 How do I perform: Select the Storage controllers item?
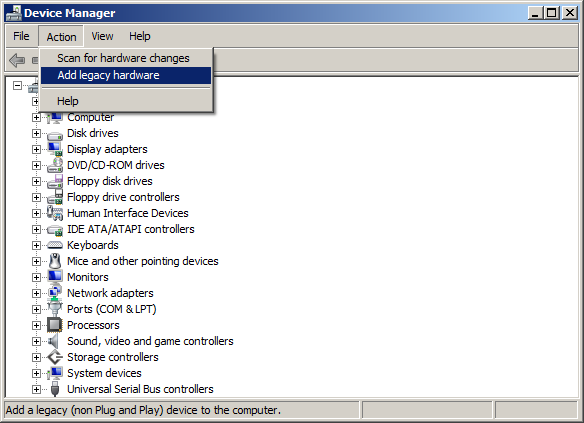click(x=113, y=357)
